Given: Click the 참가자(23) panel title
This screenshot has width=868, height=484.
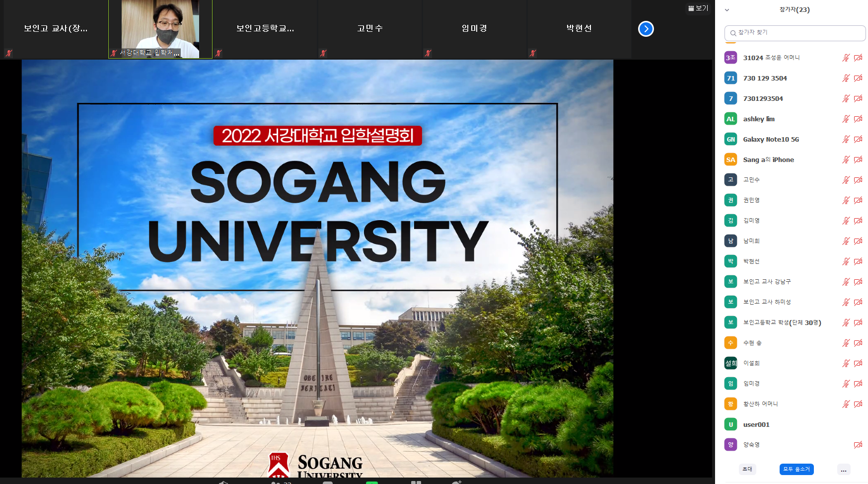Looking at the screenshot, I should click(795, 9).
